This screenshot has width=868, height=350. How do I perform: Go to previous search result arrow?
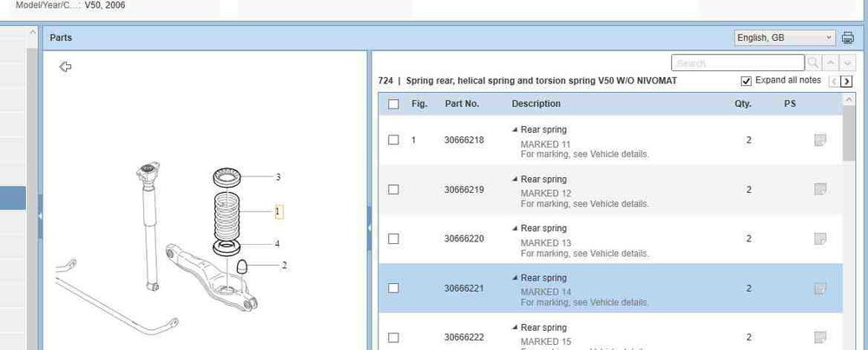click(831, 63)
